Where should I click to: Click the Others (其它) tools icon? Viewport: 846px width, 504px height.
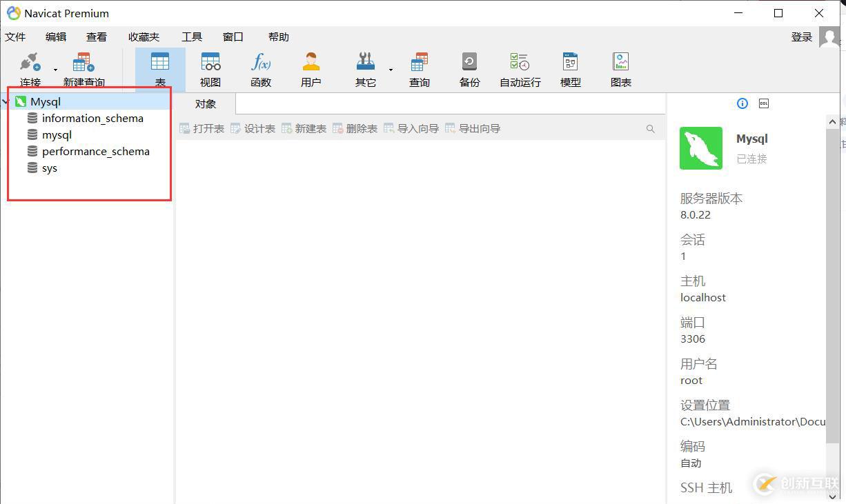[366, 62]
